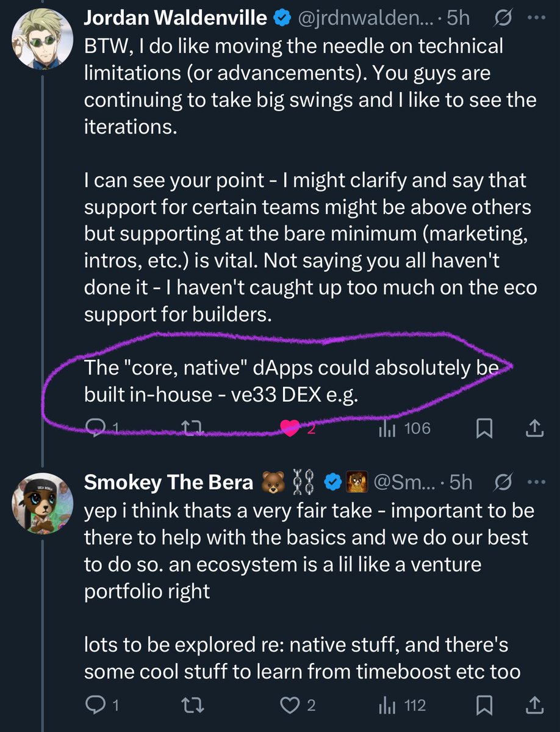Share Smokey The Bera's tweet
Screen dimensions: 560x732
pyautogui.click(x=533, y=706)
